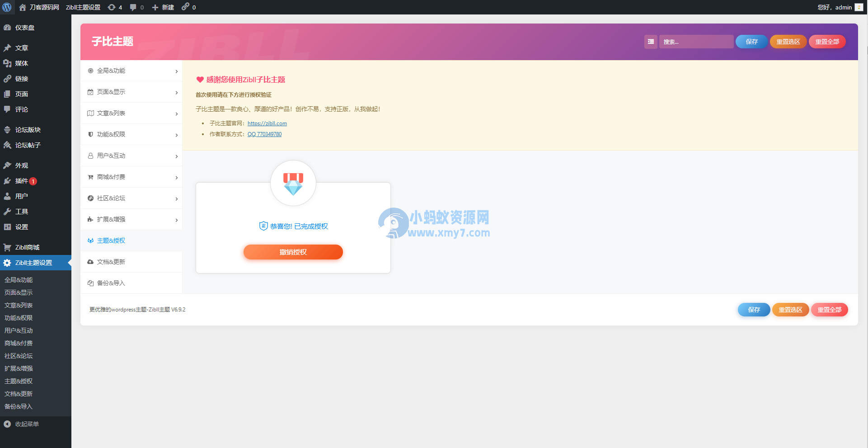Expand the 全局&功能 section chevron
The width and height of the screenshot is (868, 448).
click(176, 71)
